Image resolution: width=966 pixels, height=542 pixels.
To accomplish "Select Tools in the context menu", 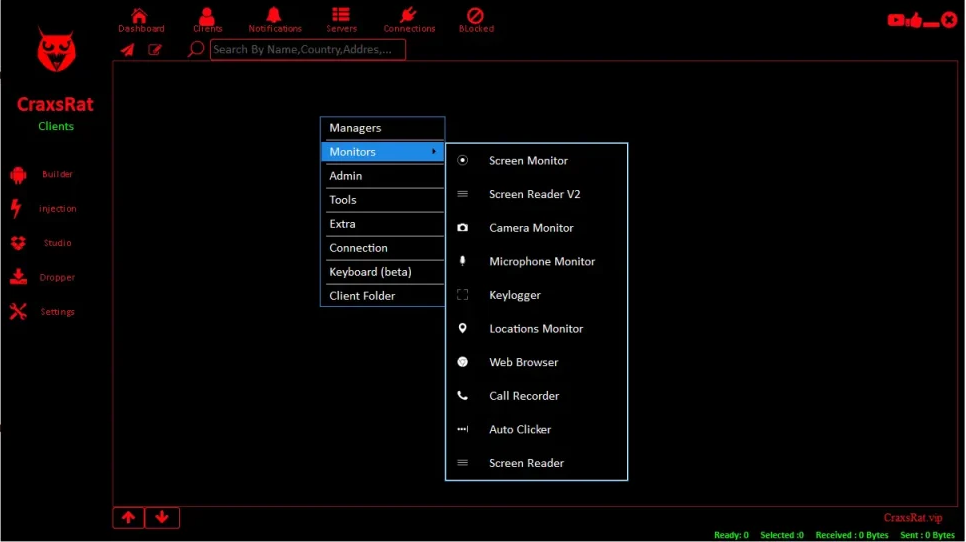I will [x=383, y=200].
